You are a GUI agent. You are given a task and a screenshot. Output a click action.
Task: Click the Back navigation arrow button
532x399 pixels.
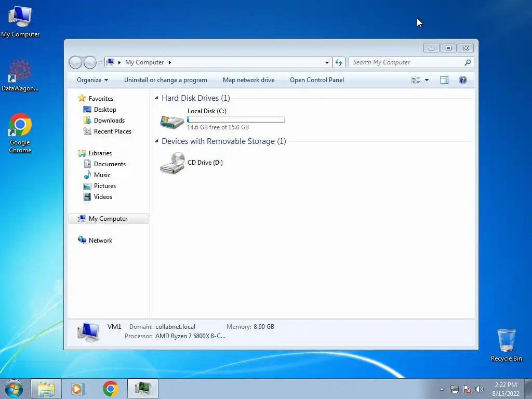click(x=75, y=62)
